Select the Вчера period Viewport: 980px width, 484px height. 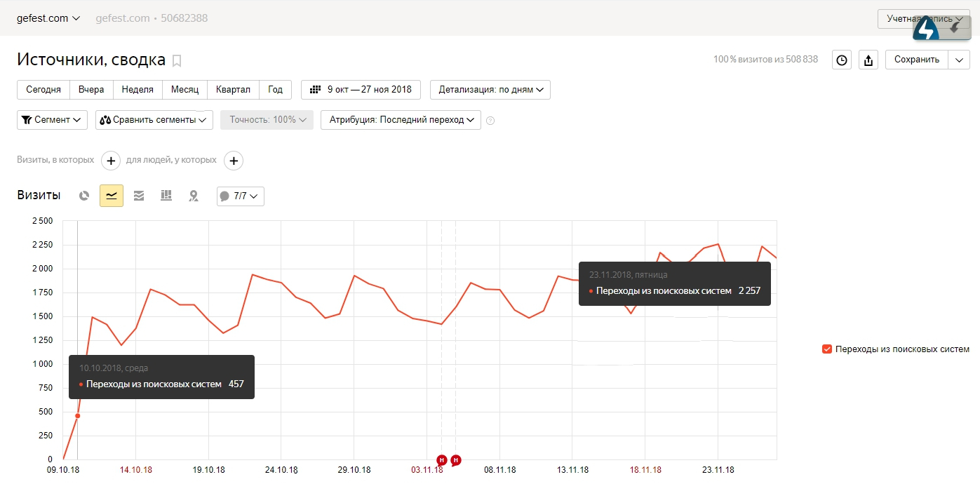91,90
